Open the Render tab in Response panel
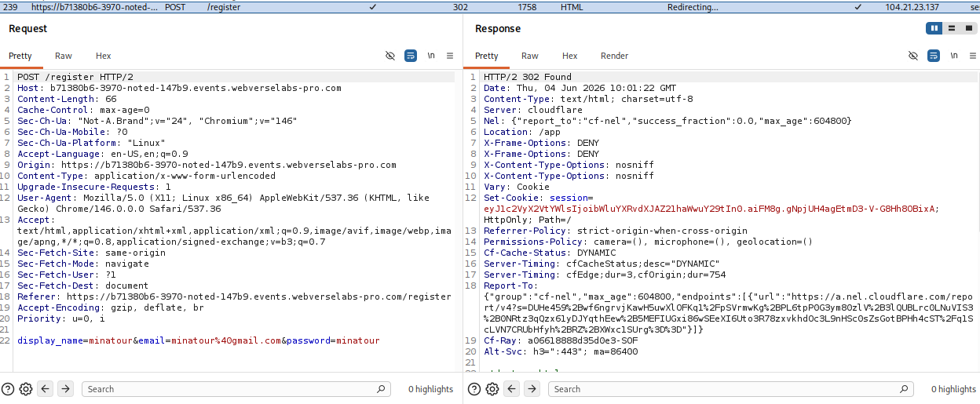This screenshot has height=404, width=980. tap(615, 56)
